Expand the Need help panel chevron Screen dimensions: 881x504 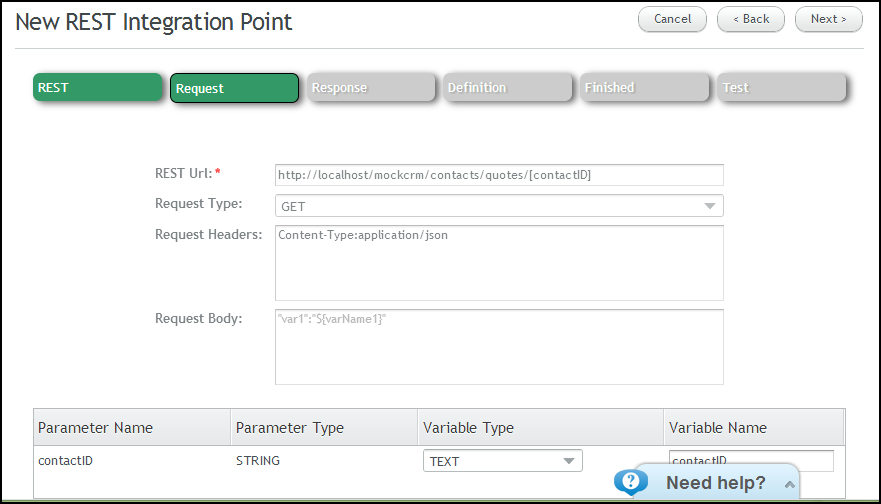click(x=789, y=484)
